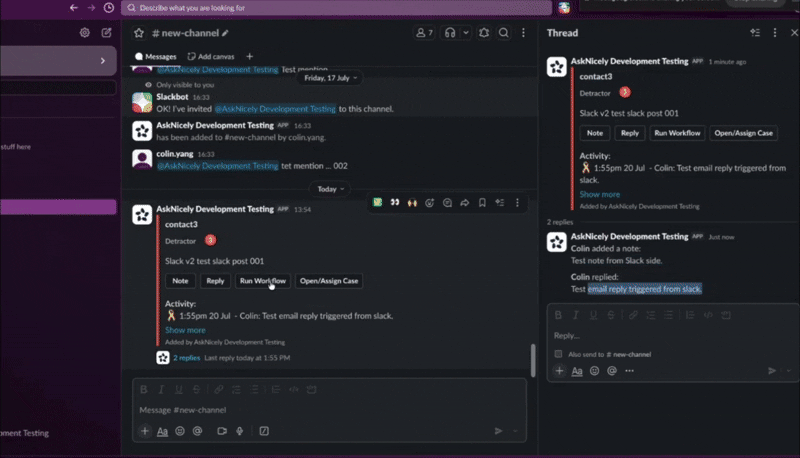Click the pencil icon next to #new-channel
This screenshot has width=800, height=458.
(225, 33)
